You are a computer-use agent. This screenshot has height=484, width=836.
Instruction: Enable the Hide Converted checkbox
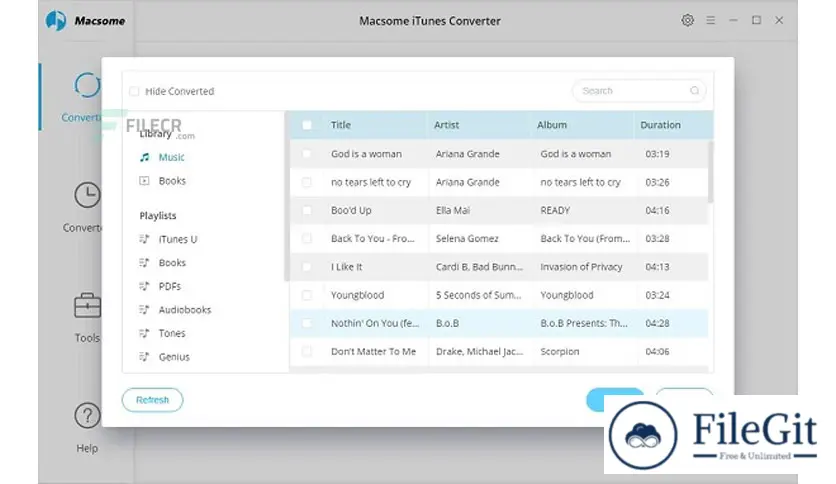click(134, 91)
